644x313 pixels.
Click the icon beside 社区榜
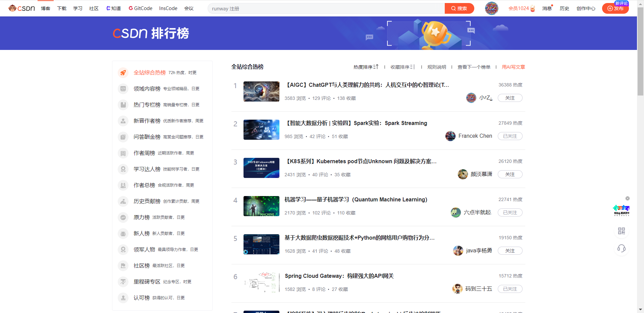tap(123, 266)
